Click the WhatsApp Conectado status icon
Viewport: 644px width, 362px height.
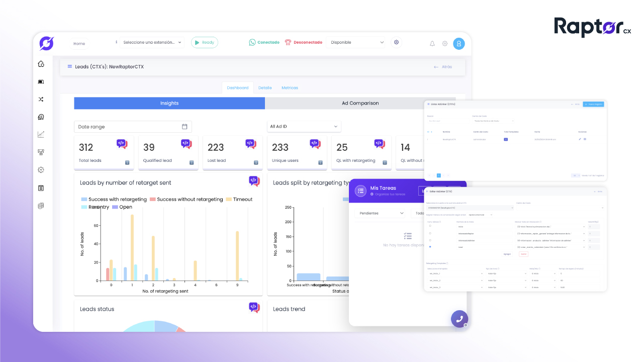point(252,42)
